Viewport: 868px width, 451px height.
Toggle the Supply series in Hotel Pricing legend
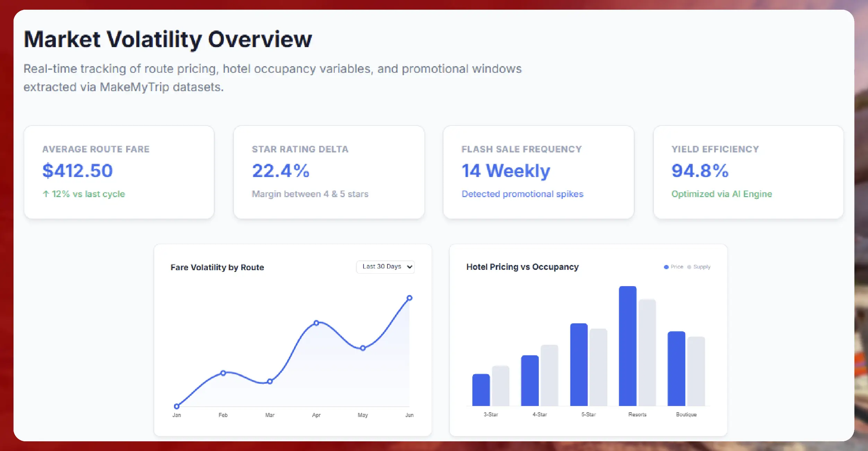coord(699,267)
